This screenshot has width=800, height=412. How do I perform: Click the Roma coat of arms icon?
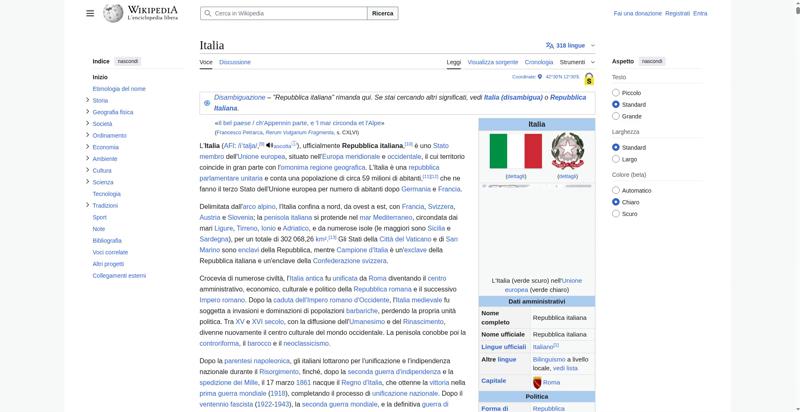pyautogui.click(x=537, y=382)
